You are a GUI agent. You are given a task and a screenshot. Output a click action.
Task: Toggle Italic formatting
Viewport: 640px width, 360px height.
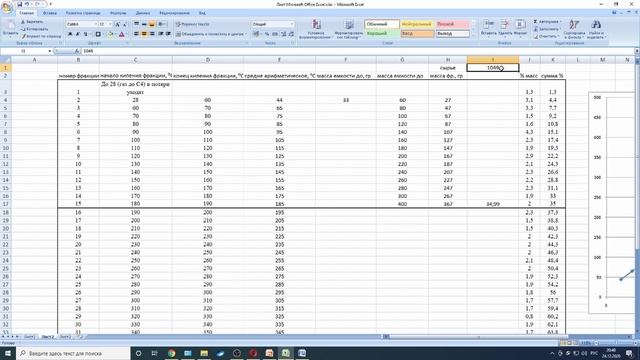click(x=78, y=34)
